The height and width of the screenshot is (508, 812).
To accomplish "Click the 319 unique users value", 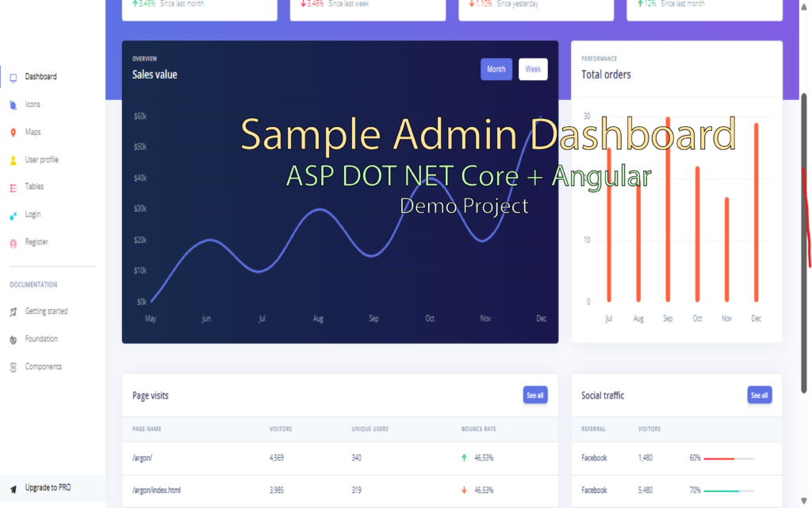I will (x=356, y=490).
